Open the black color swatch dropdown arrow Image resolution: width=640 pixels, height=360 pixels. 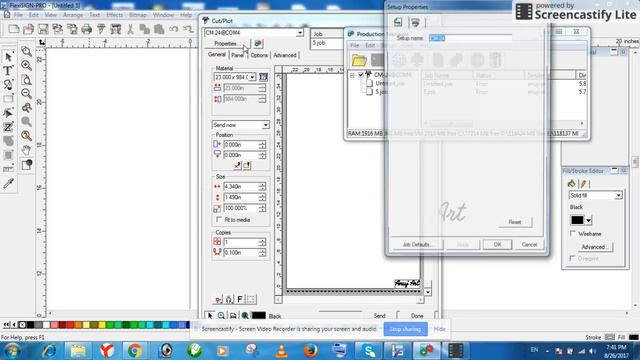tap(588, 220)
